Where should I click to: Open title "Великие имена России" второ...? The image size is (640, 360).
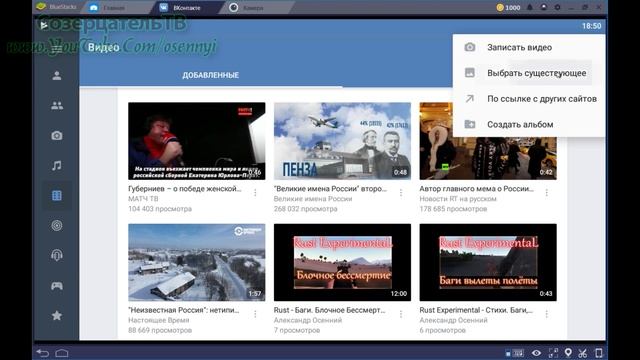point(330,189)
